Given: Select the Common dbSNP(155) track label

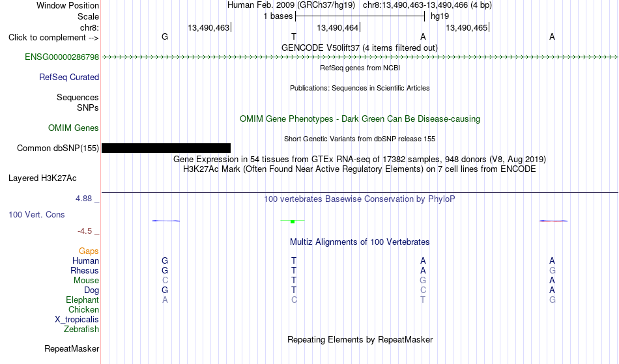Looking at the screenshot, I should pyautogui.click(x=58, y=148).
